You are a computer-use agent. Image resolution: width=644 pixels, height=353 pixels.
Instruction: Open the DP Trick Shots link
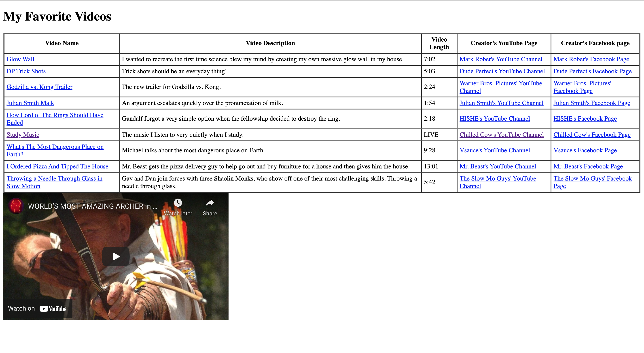[26, 71]
